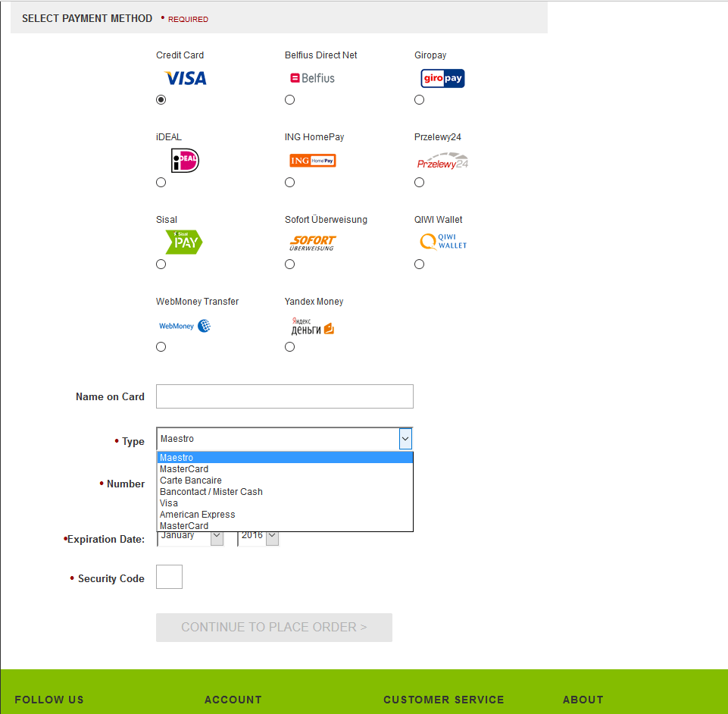Click the 'ABOUT' footer heading
The image size is (728, 714).
[583, 700]
